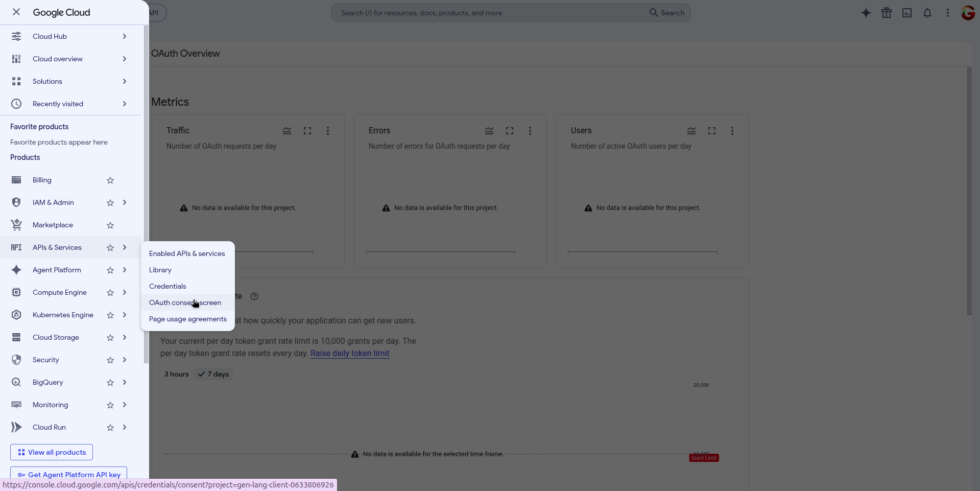980x491 pixels.
Task: Expand the Solutions submenu arrow
Action: point(125,81)
